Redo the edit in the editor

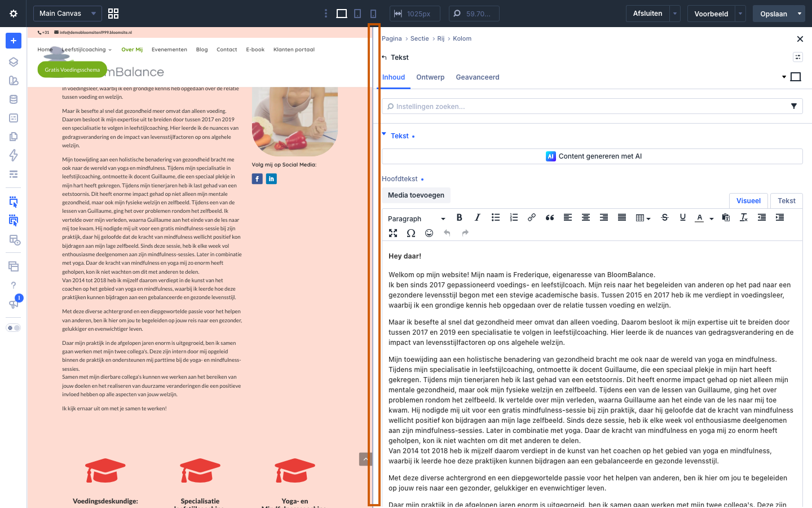(465, 233)
